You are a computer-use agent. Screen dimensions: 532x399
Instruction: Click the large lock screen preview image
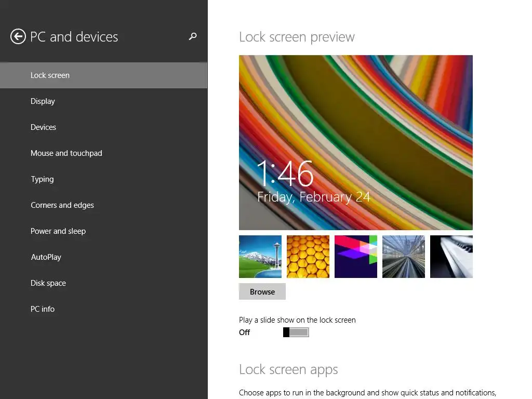[356, 142]
